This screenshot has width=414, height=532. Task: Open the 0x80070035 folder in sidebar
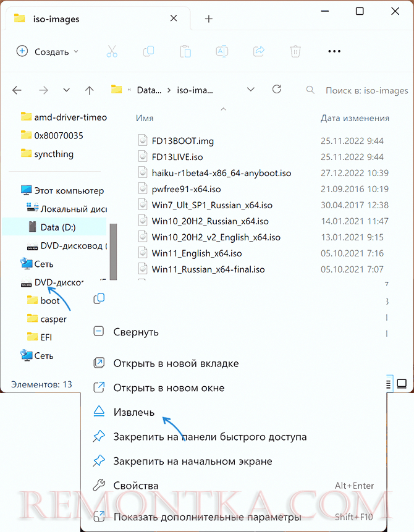point(52,135)
